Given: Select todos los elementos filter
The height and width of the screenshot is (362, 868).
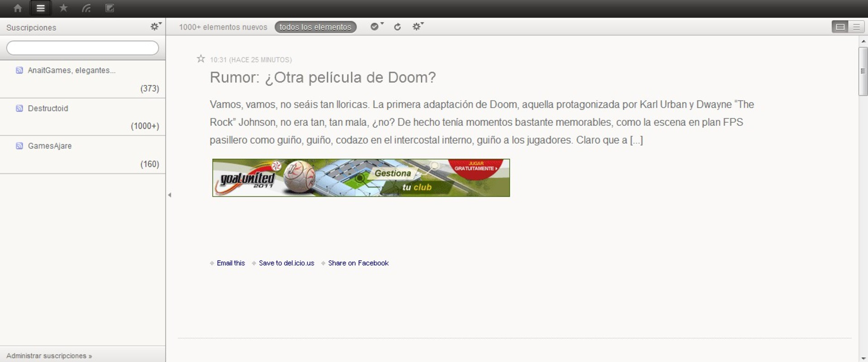Looking at the screenshot, I should (x=315, y=27).
